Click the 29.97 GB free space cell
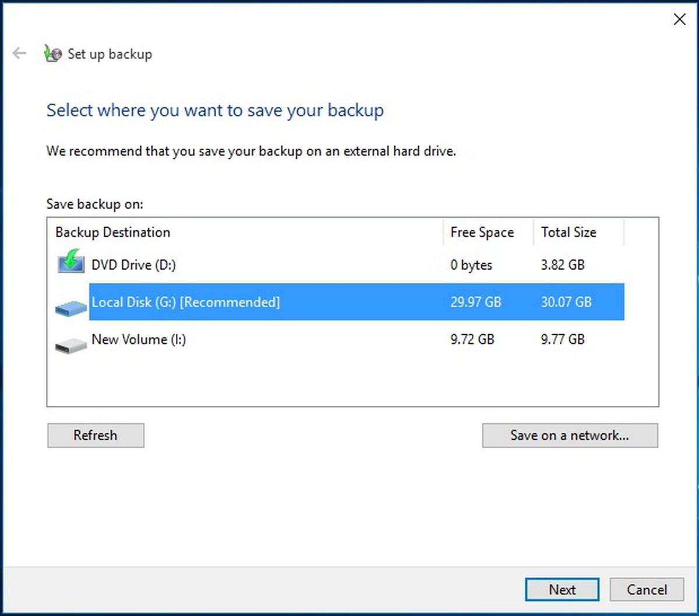699x616 pixels. [476, 302]
